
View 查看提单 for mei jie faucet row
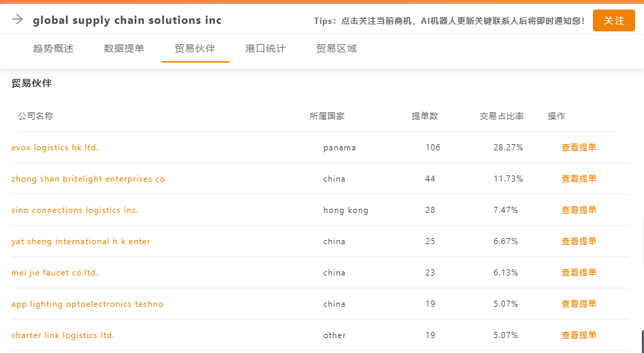579,273
